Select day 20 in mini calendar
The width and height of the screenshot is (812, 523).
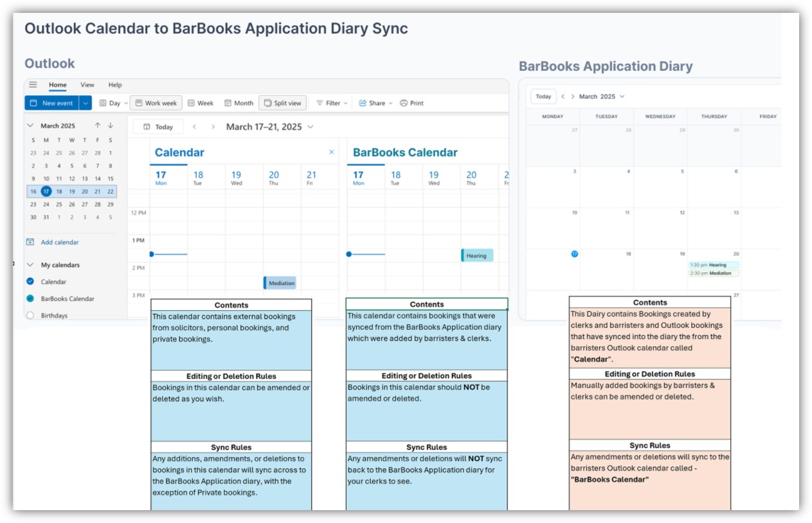click(x=85, y=191)
